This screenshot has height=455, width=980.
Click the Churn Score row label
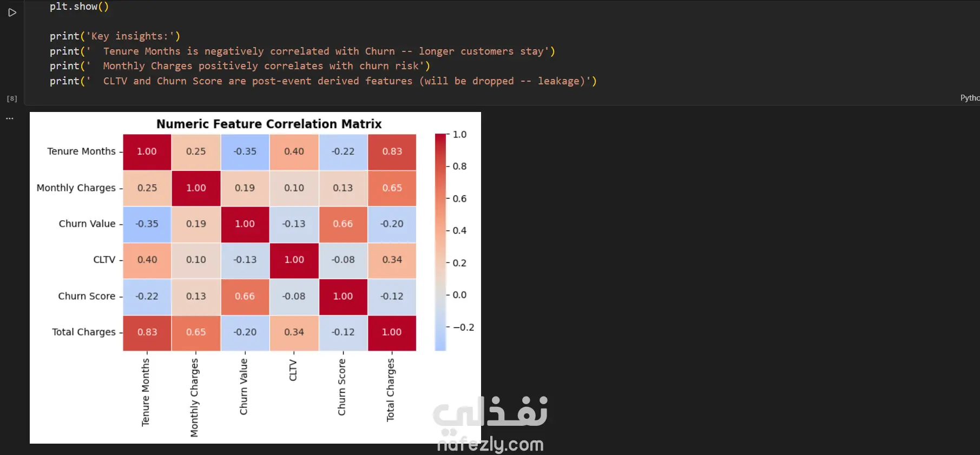tap(87, 296)
